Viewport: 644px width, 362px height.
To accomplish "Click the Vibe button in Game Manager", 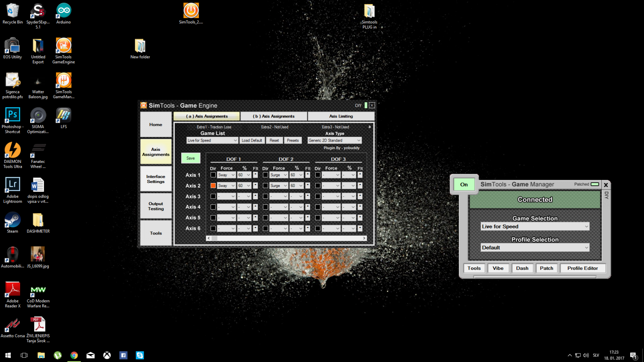I will pos(498,268).
